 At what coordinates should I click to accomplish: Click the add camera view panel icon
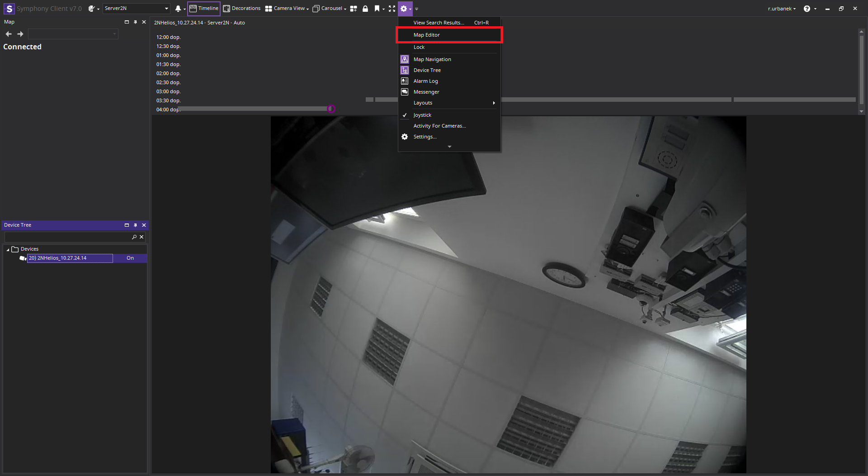354,9
